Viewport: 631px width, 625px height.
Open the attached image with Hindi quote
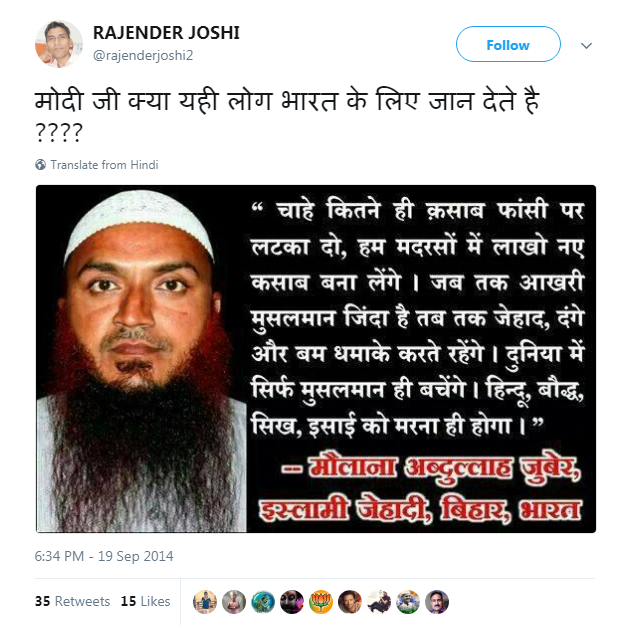[x=316, y=359]
